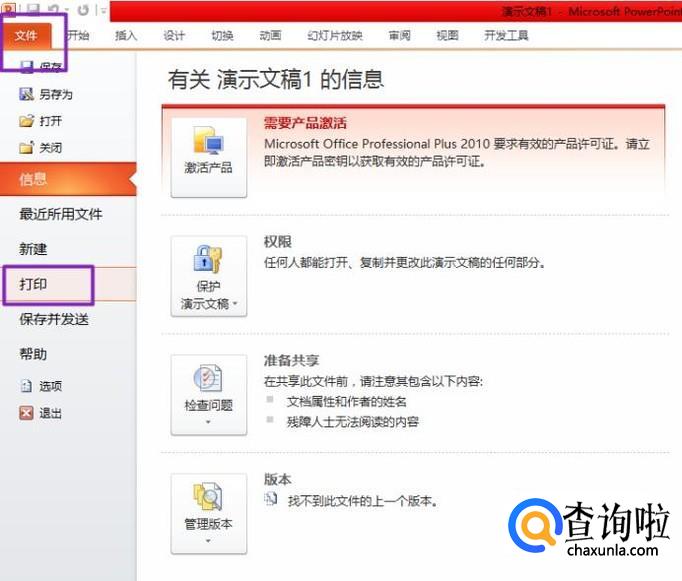The image size is (682, 581).
Task: Open the 检查问题 dropdown button
Action: [209, 395]
